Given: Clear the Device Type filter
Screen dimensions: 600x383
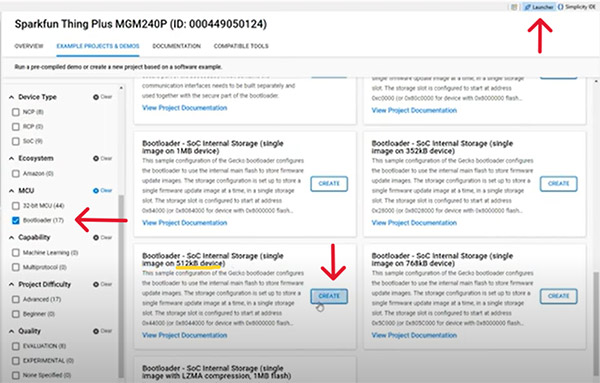Looking at the screenshot, I should (x=103, y=97).
